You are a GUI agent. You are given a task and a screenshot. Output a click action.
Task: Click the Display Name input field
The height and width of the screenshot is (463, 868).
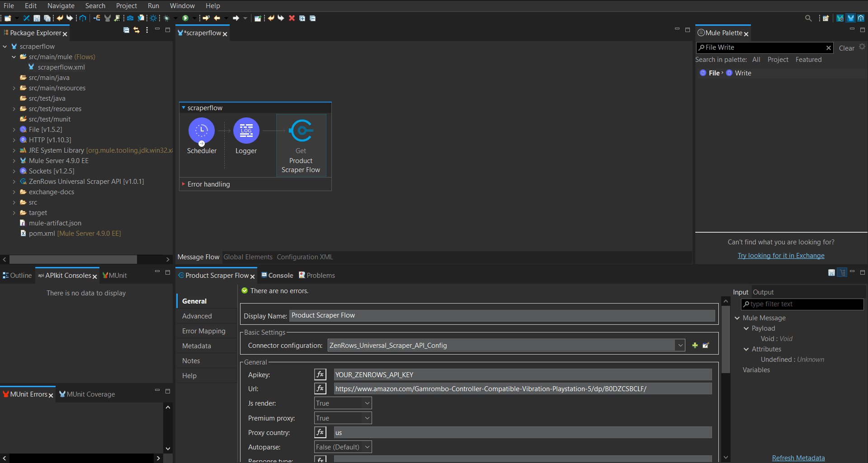coord(502,315)
